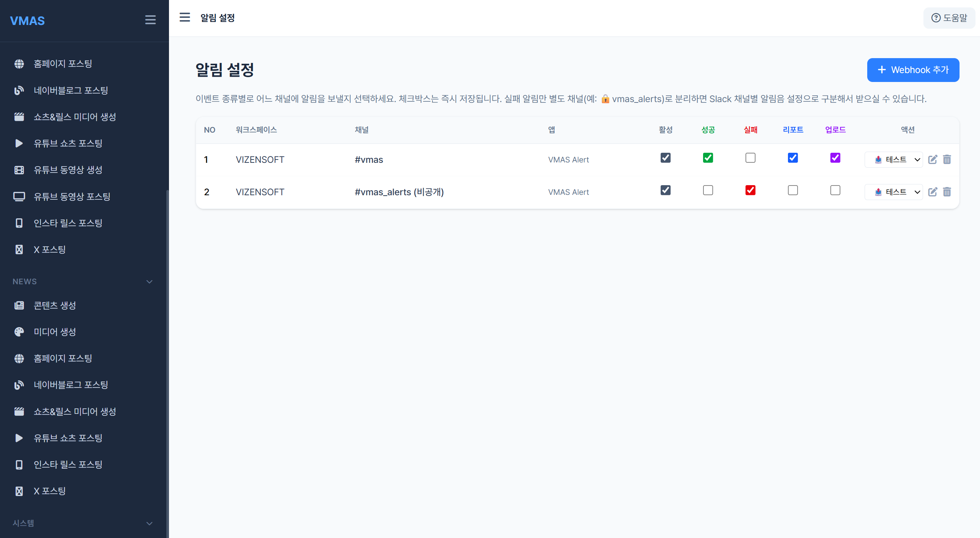The image size is (980, 538).
Task: Collapse the NEWS section chevron
Action: tap(150, 282)
